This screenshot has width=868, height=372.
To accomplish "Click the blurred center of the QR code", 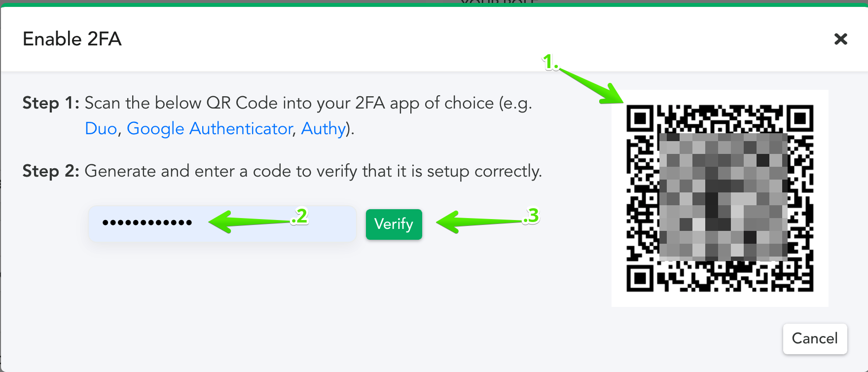I will click(723, 197).
